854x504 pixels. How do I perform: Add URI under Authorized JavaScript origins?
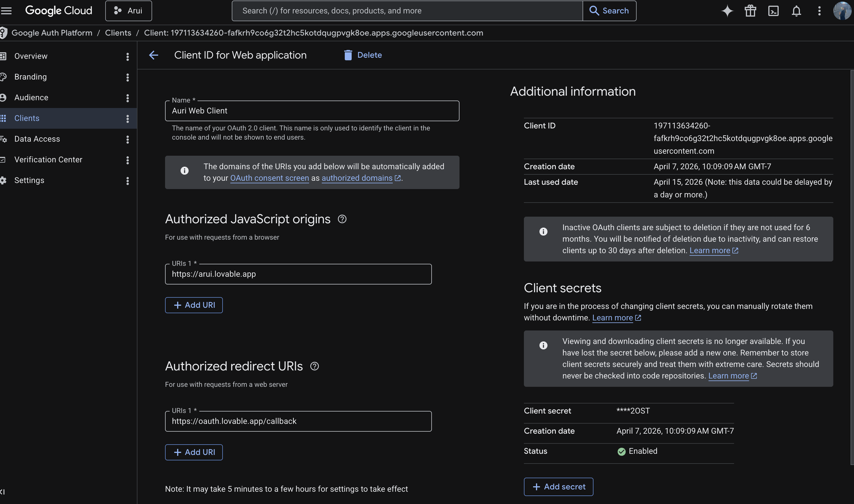point(194,305)
